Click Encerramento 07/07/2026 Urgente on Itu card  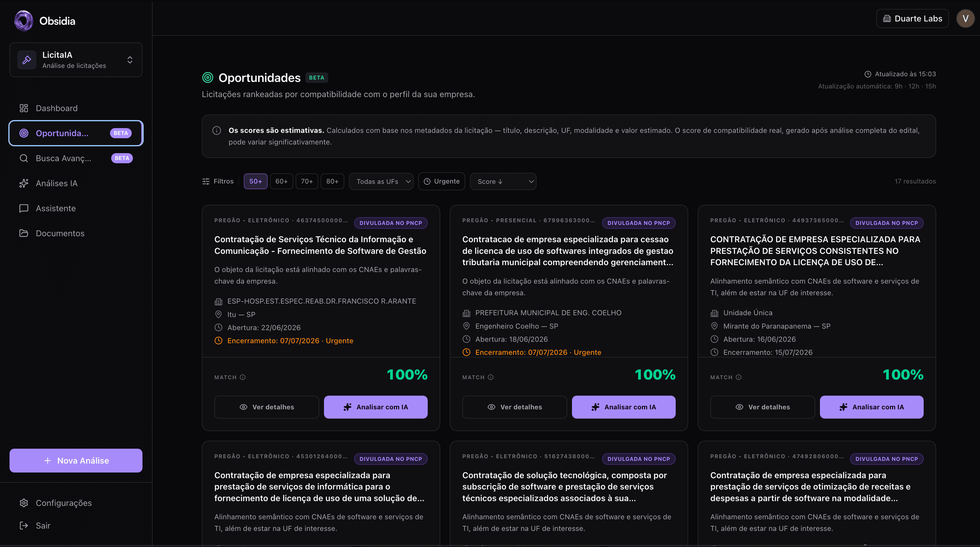tap(284, 341)
